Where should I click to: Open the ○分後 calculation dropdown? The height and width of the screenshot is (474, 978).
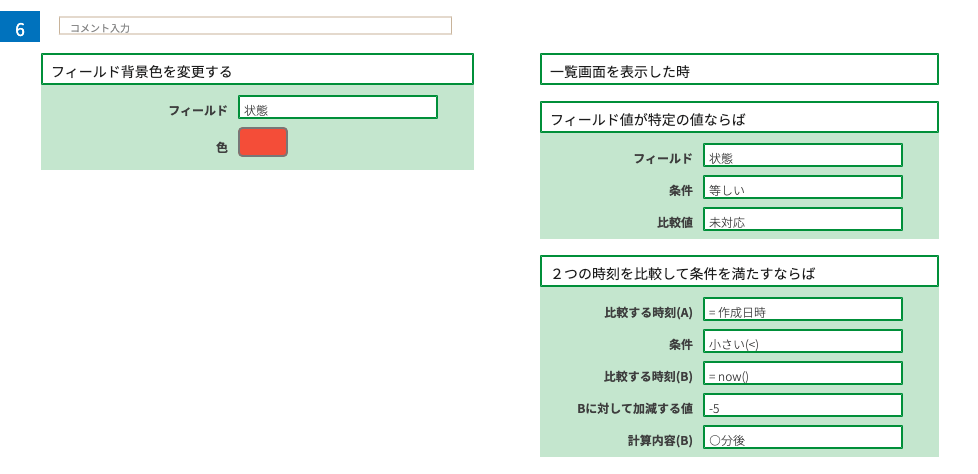(x=803, y=437)
